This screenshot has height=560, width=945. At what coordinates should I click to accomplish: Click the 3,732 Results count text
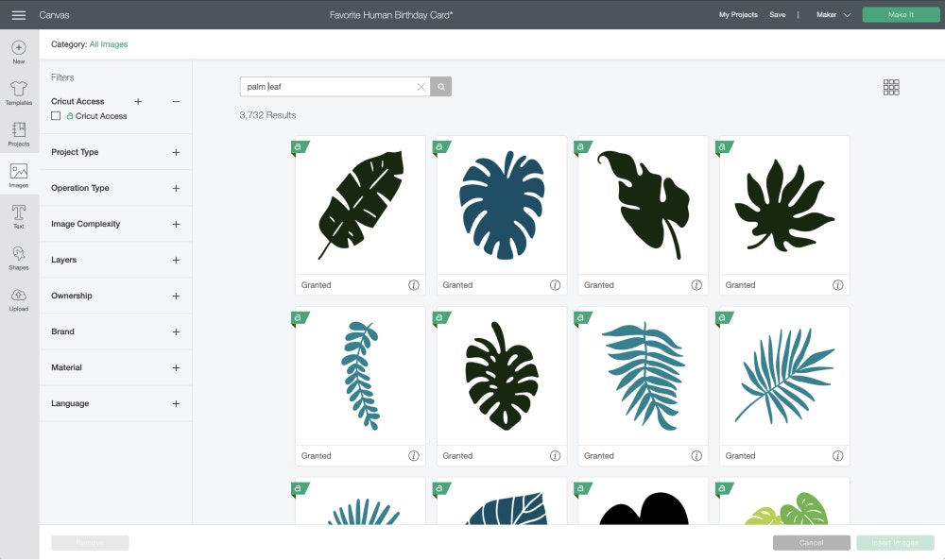pos(267,115)
